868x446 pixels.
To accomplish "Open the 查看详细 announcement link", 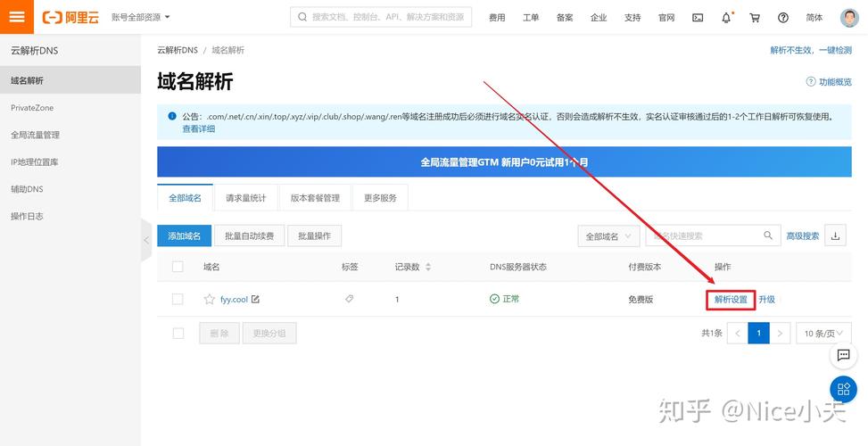I will (x=199, y=128).
